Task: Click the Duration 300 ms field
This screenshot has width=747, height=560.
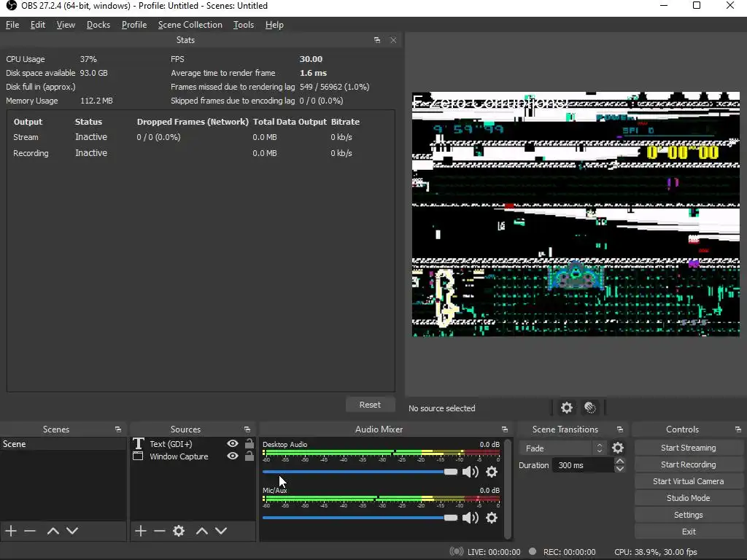Action: 583,465
